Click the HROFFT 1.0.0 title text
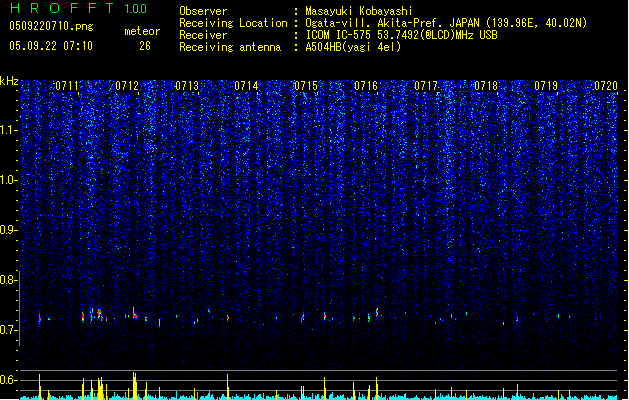629x400 pixels. pos(78,8)
